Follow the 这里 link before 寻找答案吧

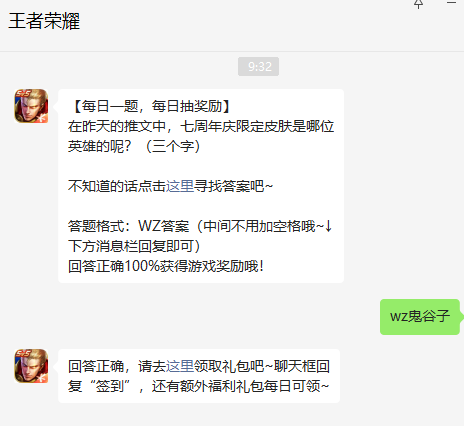(x=180, y=186)
